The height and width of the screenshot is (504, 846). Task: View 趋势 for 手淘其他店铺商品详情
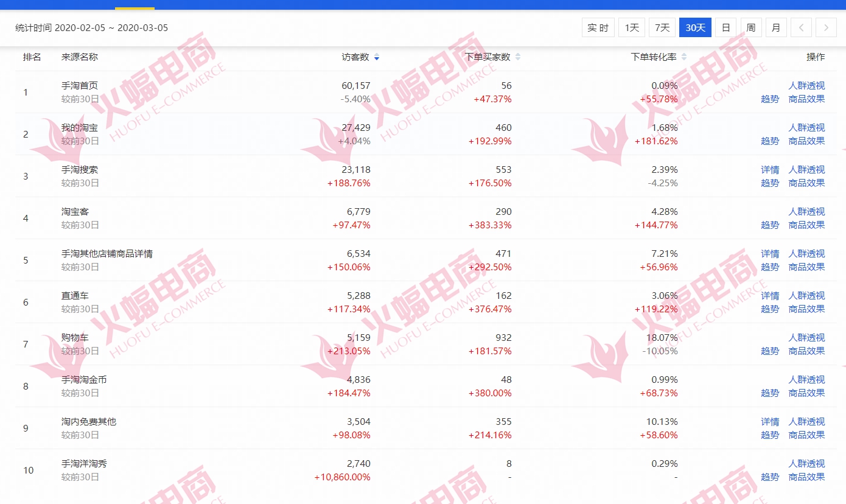[770, 267]
